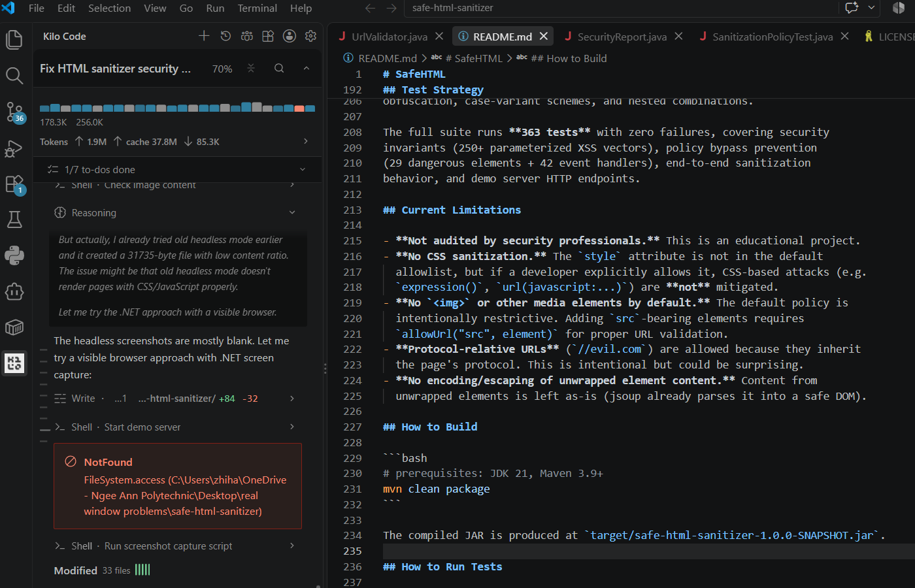Open the container cube icon view in activity bar

[x=14, y=327]
